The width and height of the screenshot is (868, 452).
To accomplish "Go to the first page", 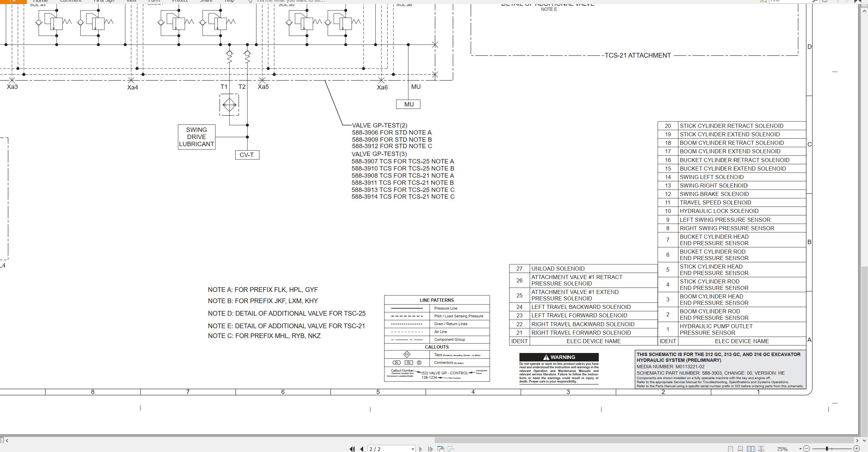I will (352, 449).
